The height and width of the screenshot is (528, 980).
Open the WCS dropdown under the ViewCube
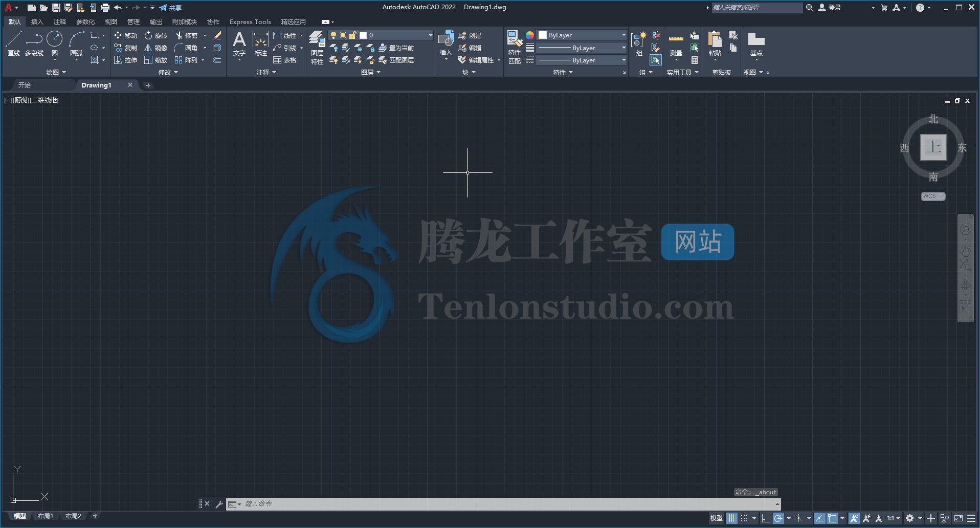[933, 196]
